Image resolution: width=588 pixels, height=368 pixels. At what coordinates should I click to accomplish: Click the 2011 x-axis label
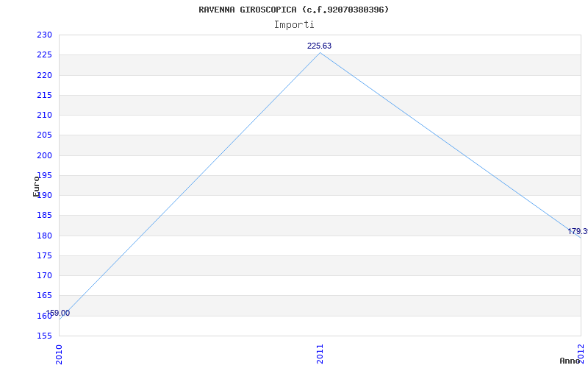click(320, 354)
